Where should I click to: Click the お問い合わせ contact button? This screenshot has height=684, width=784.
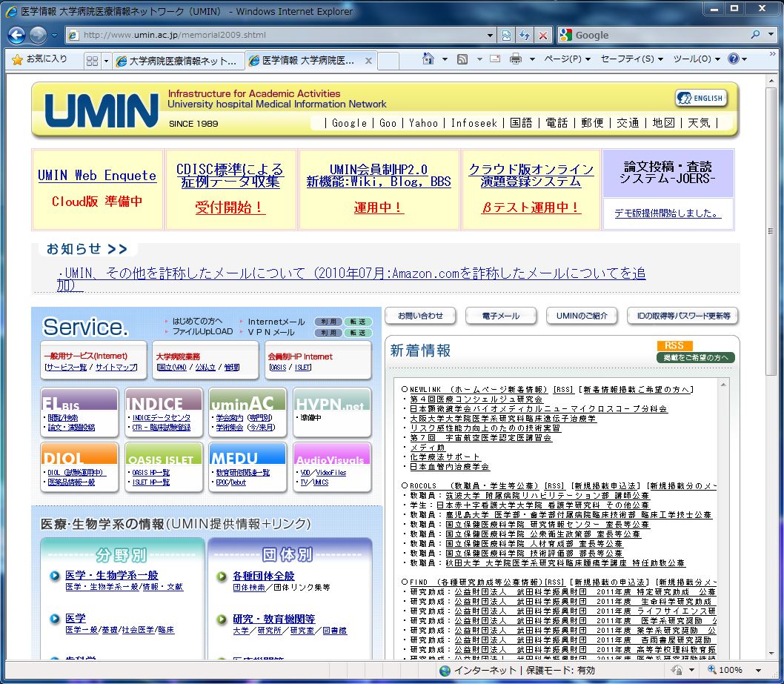[x=420, y=316]
